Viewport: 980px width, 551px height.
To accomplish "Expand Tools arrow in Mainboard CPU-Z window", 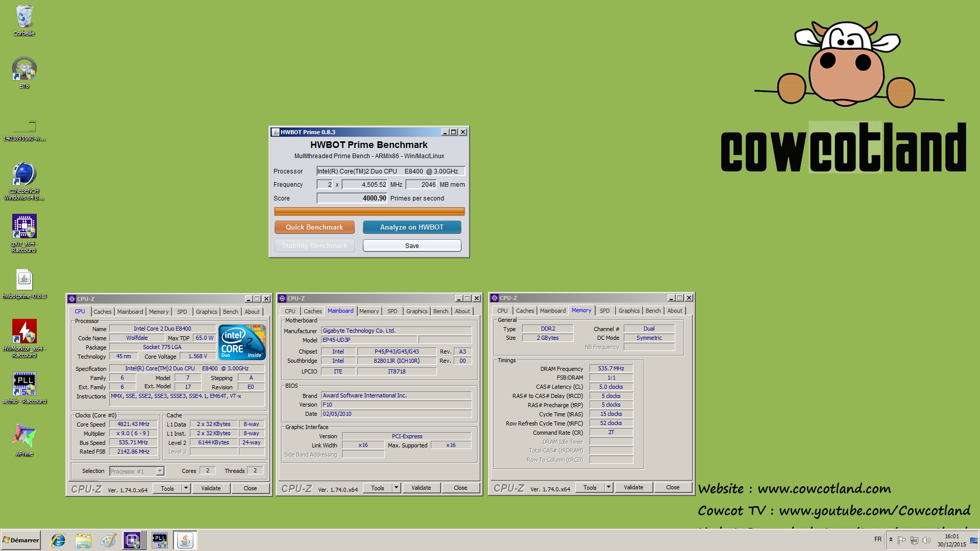I will tap(397, 488).
